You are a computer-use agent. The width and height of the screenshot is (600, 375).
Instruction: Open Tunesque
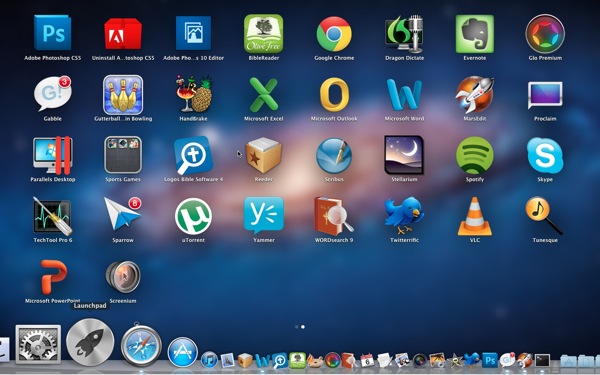click(545, 215)
